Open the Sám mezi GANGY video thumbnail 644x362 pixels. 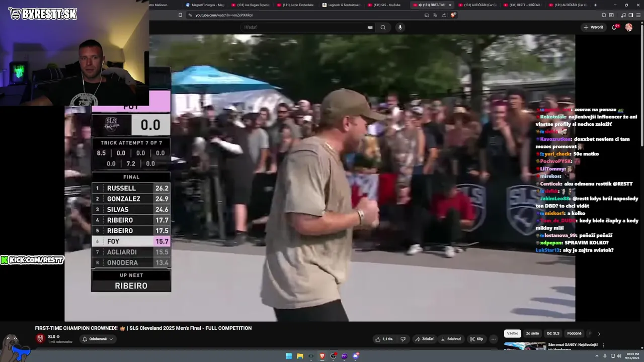(525, 346)
